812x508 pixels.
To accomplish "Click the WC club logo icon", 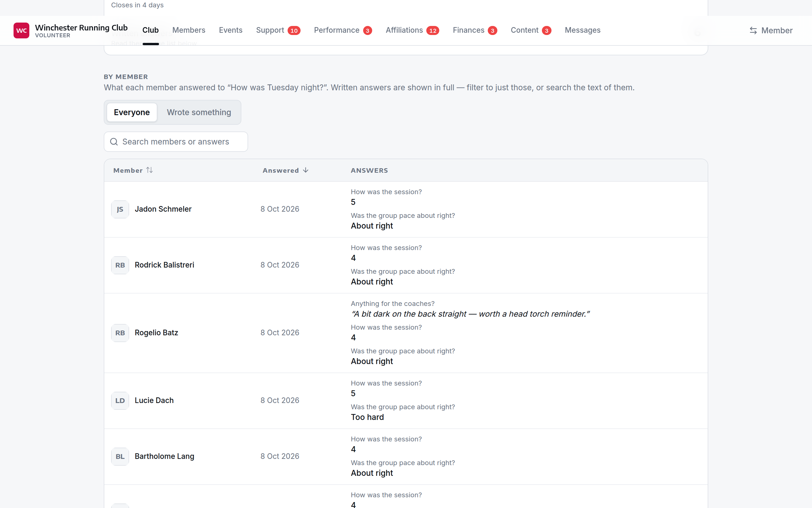I will 21,30.
